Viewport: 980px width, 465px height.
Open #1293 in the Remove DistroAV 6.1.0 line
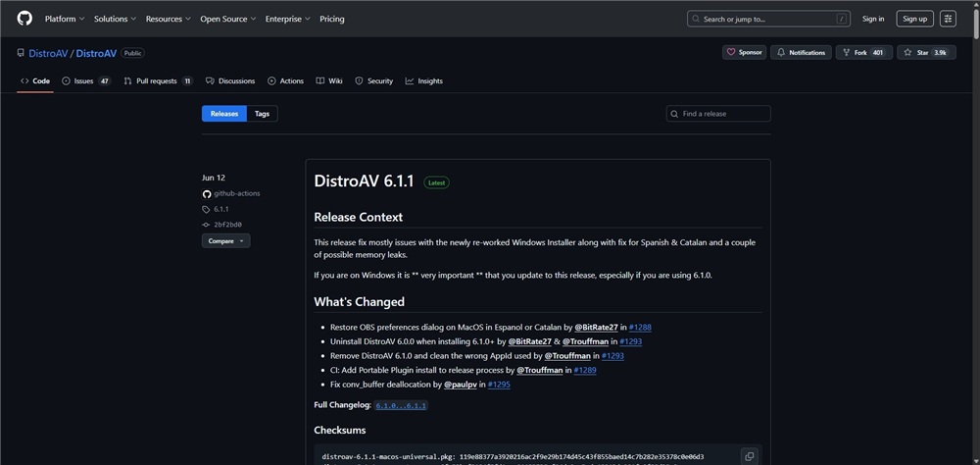612,355
